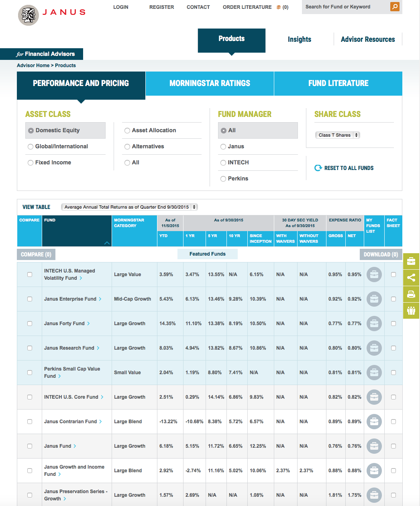Screen dimensions: 420x506
Task: Add Janus Forty Fund to My Funds
Action: (374, 324)
